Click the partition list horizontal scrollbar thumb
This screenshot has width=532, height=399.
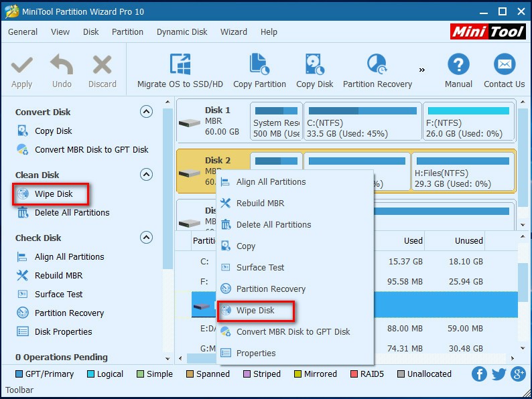[x=202, y=358]
